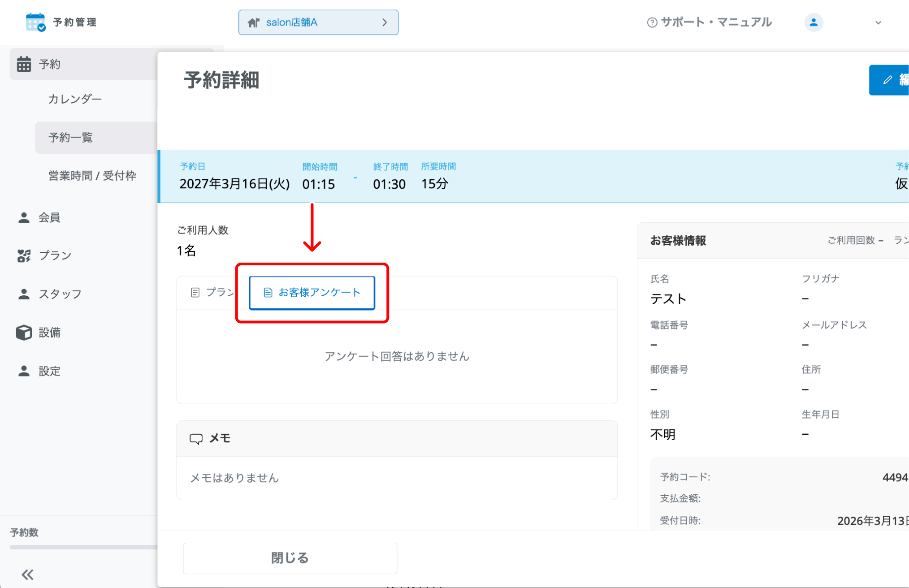Click the reservation date 2027年3月16日(火)
Viewport: 909px width, 588px height.
234,184
